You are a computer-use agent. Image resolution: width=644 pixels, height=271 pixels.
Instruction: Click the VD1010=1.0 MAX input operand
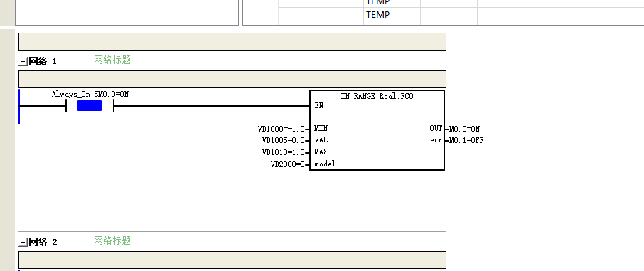coord(284,152)
